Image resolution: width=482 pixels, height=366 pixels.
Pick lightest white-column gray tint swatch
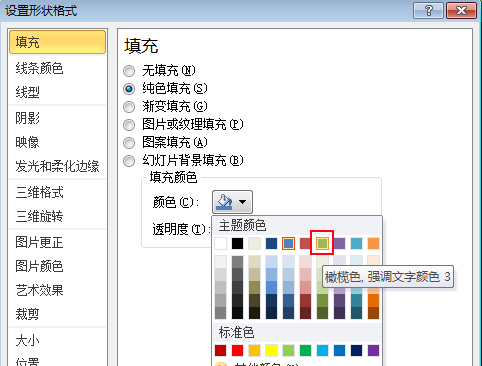coord(221,262)
